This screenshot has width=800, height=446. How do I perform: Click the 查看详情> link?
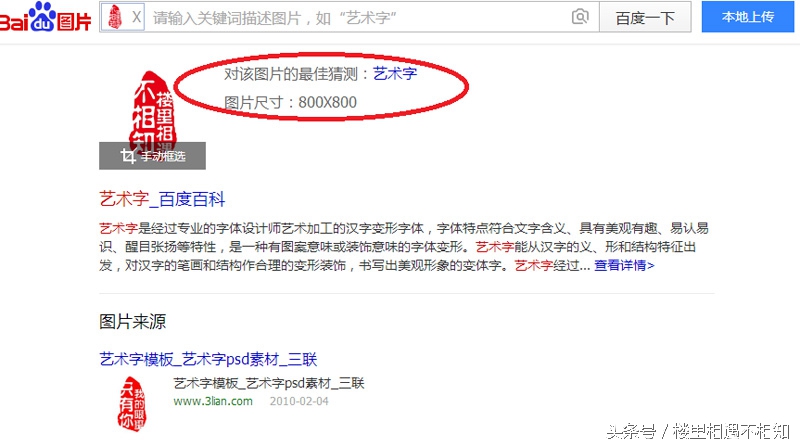click(624, 265)
